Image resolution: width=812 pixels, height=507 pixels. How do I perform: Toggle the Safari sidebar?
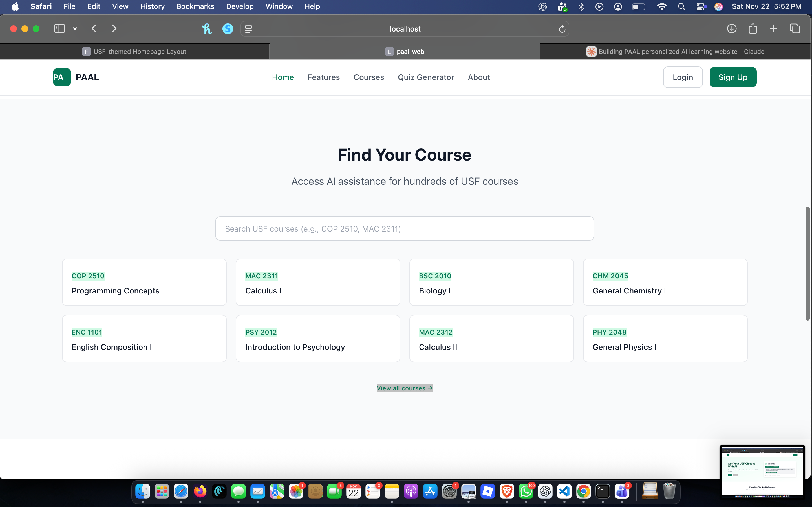(59, 28)
